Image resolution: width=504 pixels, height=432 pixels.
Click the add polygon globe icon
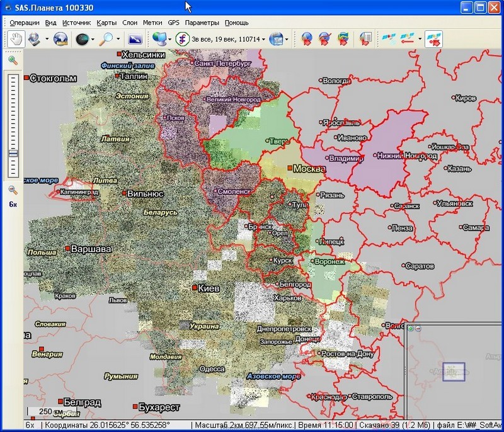click(x=343, y=39)
